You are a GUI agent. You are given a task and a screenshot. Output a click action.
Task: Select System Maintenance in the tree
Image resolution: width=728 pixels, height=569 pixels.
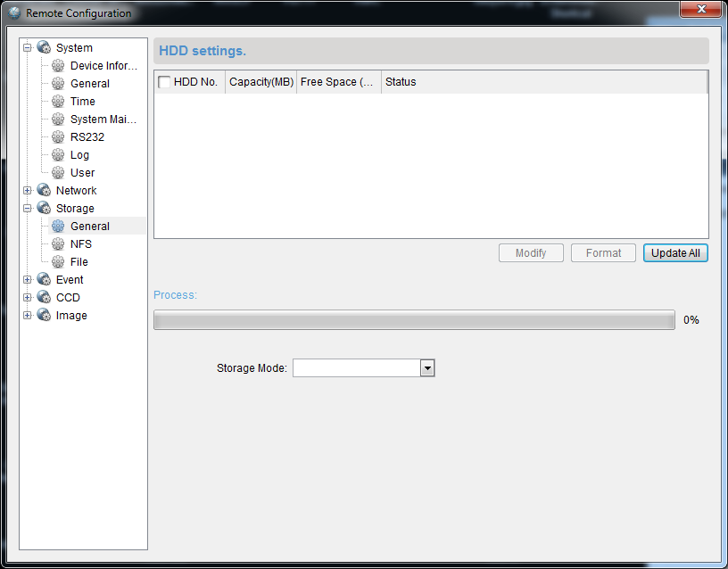click(x=102, y=120)
